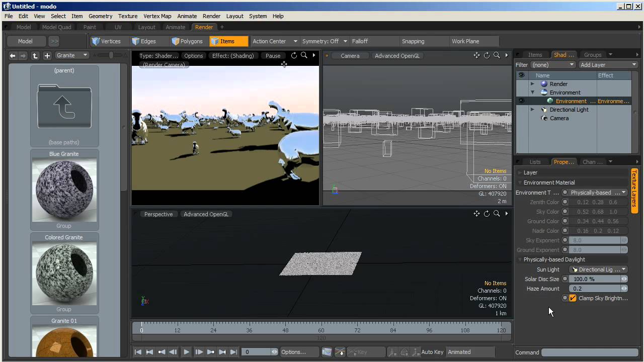Click the zoom magnifier in render preview
The width and height of the screenshot is (644, 362).
tap(304, 55)
